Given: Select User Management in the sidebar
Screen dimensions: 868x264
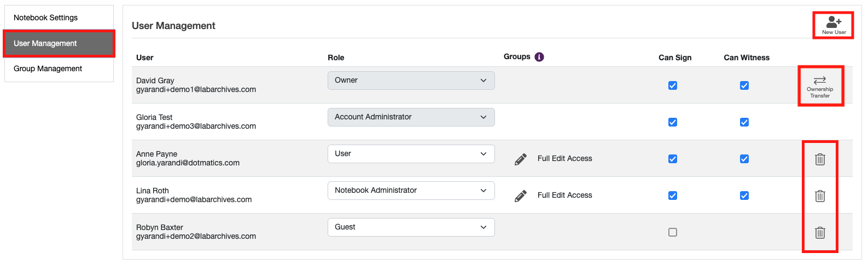Looking at the screenshot, I should [45, 43].
